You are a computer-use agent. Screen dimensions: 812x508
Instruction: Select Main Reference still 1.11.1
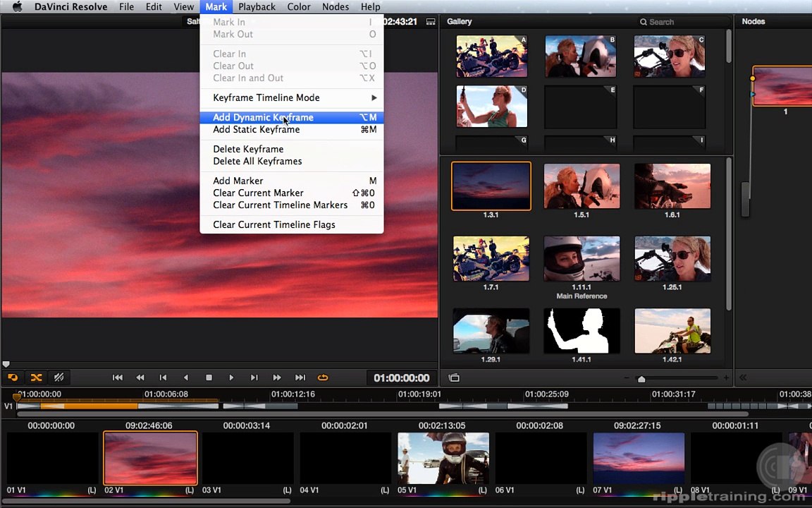coord(582,259)
